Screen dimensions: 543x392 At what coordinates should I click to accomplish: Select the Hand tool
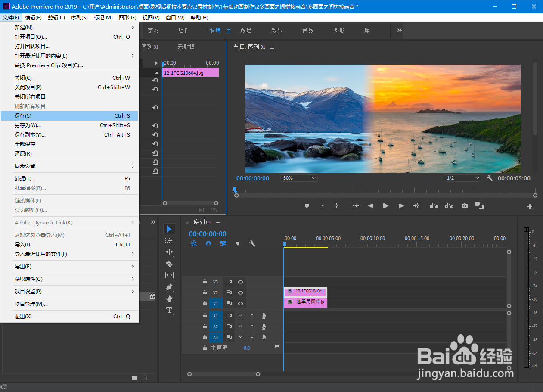pyautogui.click(x=169, y=299)
